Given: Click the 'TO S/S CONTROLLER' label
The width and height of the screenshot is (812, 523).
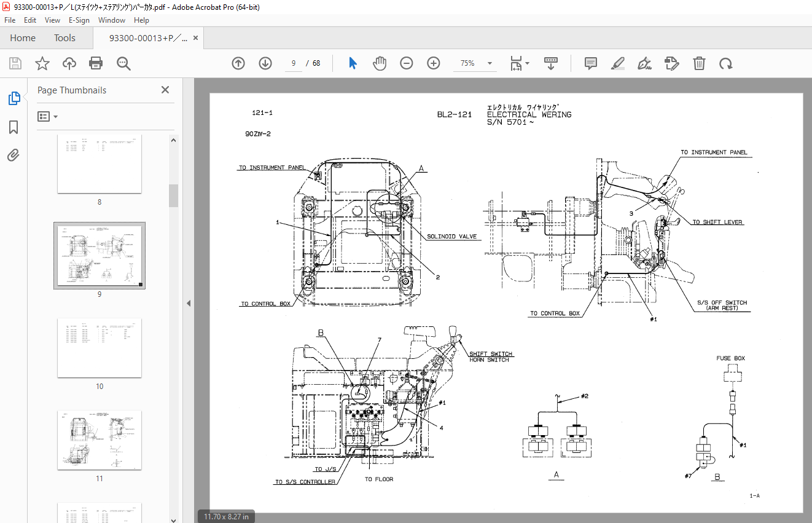Looking at the screenshot, I should coord(305,482).
